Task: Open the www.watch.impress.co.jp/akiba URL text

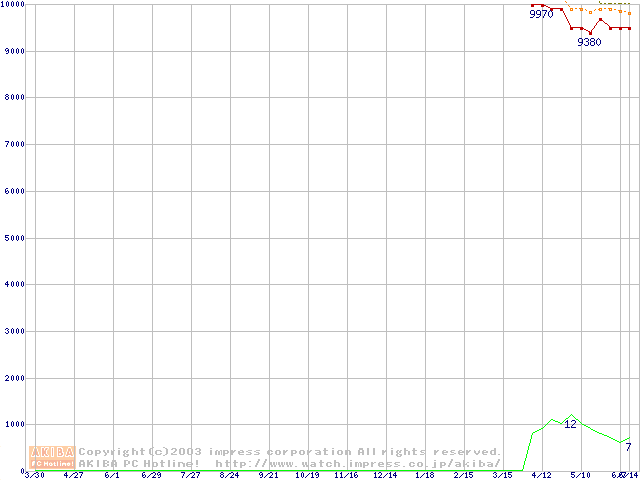Action: click(x=358, y=463)
